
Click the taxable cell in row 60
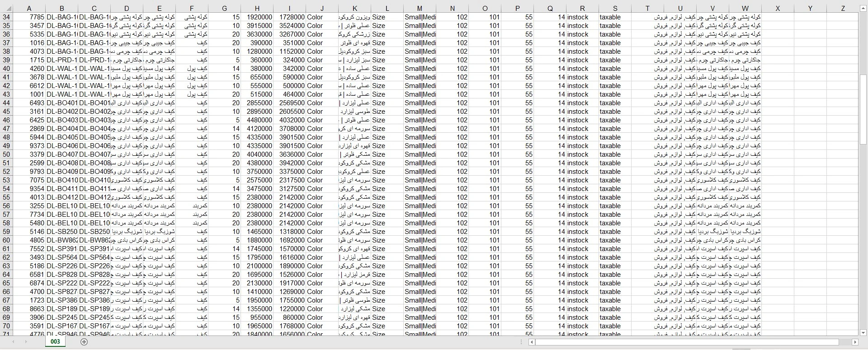610,240
